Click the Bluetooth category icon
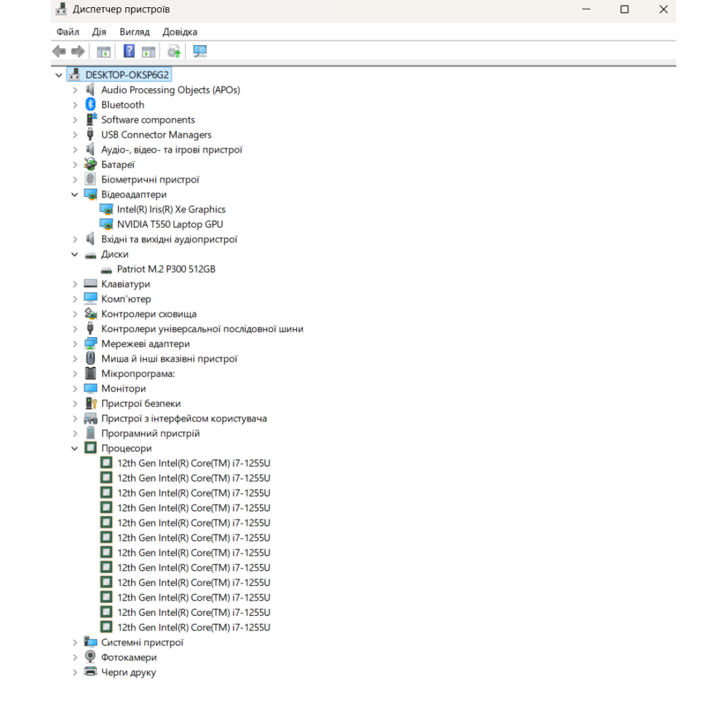This screenshot has height=728, width=728. point(90,105)
